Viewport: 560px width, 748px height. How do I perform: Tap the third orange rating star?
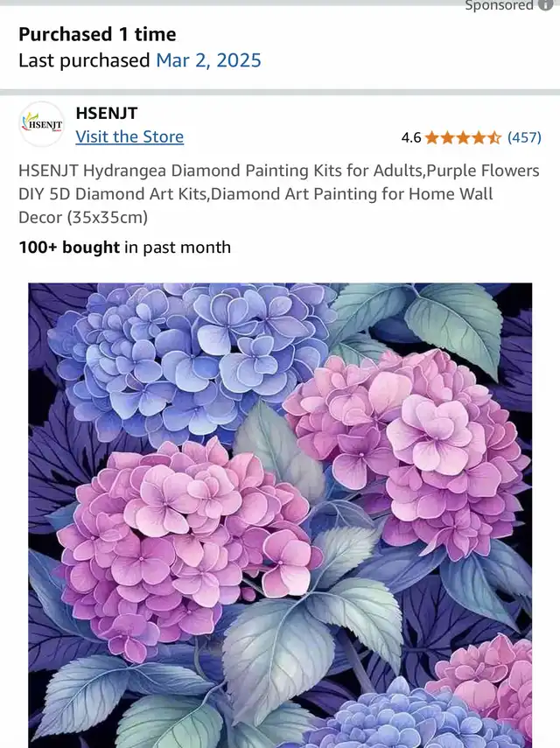tap(463, 138)
